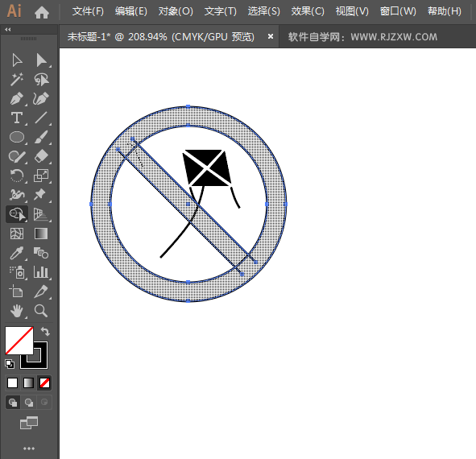Enable Draw Behind mode
The height and width of the screenshot is (459, 476).
point(29,403)
